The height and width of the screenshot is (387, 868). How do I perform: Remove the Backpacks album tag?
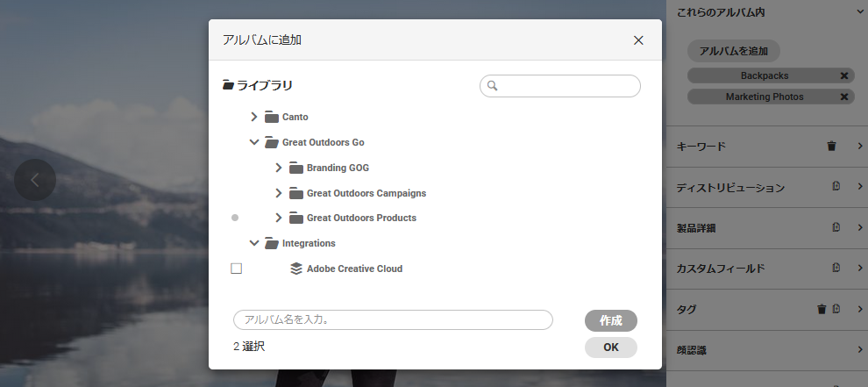coord(843,75)
